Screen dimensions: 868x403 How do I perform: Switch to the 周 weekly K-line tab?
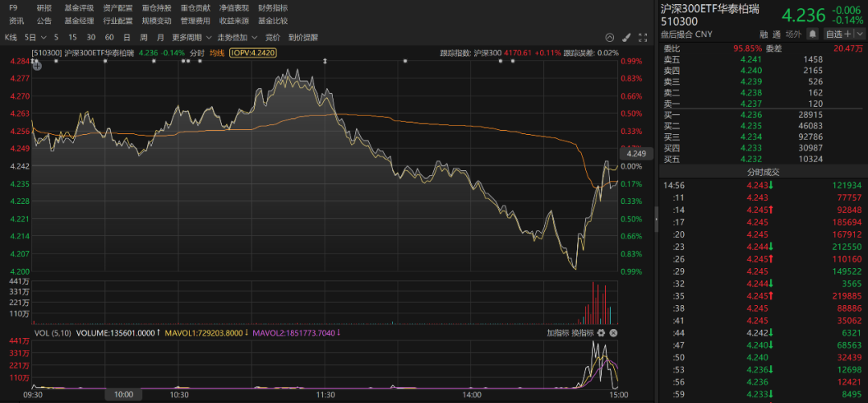point(144,38)
